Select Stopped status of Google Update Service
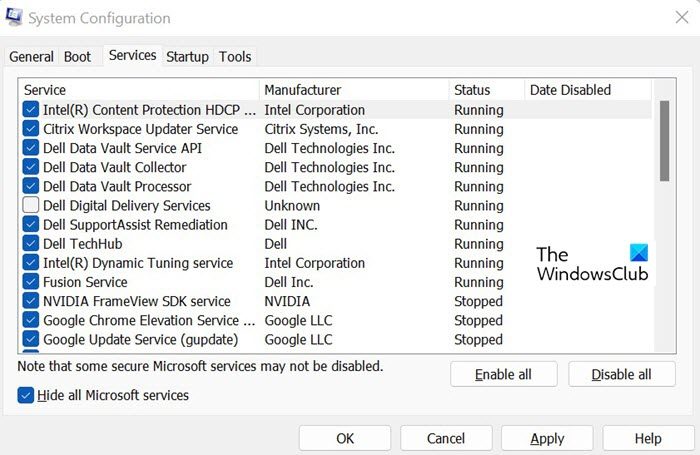 click(x=478, y=340)
